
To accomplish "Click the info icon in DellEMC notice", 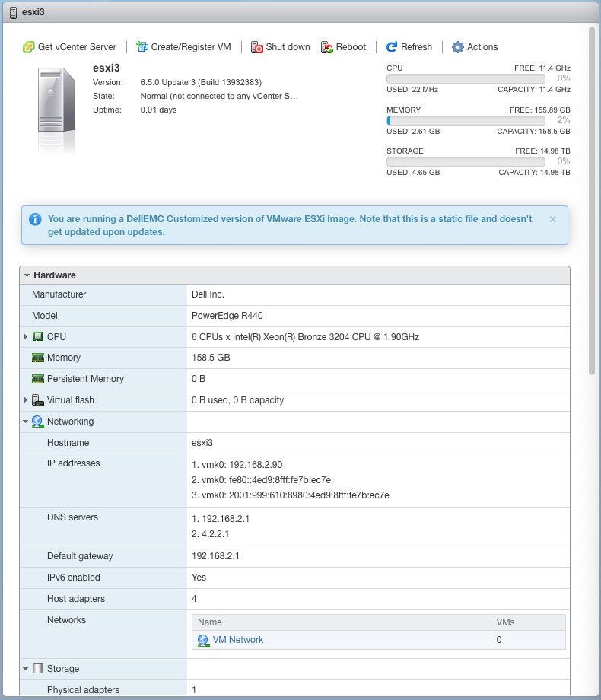I will click(x=35, y=219).
